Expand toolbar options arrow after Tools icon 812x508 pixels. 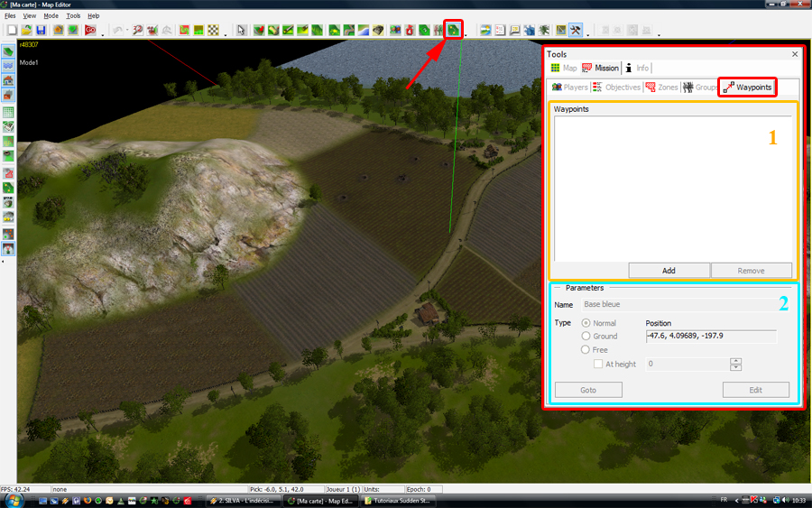pyautogui.click(x=587, y=34)
